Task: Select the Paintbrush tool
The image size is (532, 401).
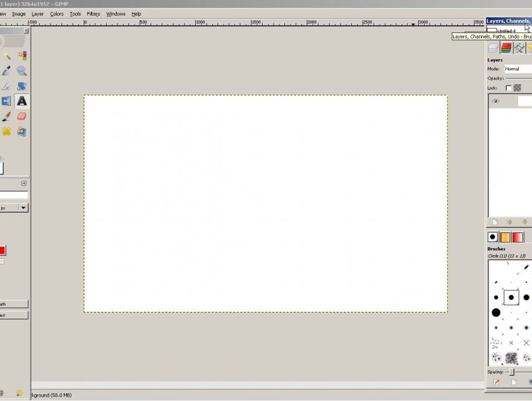Action: (x=6, y=116)
